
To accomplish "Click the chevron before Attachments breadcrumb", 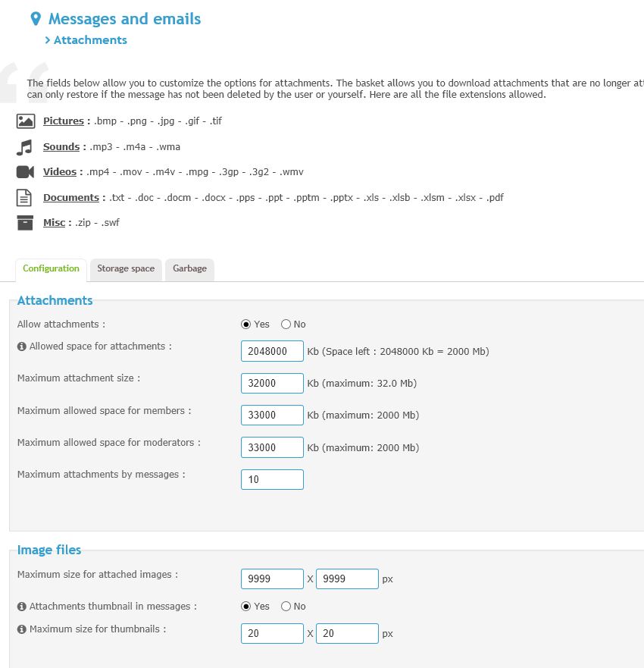I will 48,40.
